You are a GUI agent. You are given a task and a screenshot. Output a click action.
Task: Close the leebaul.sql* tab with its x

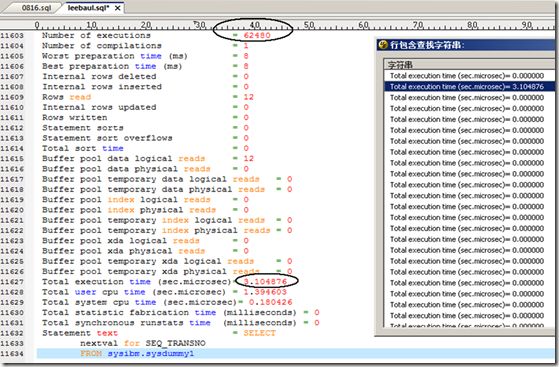click(117, 8)
